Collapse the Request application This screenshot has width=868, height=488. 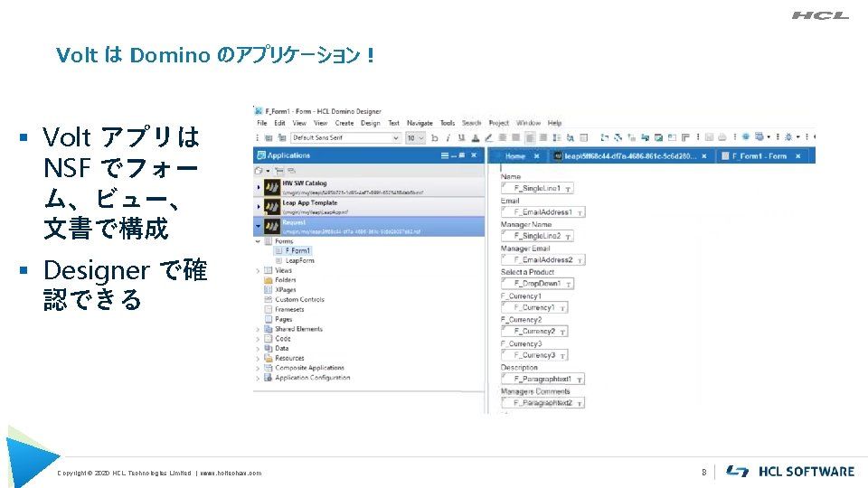click(x=259, y=226)
